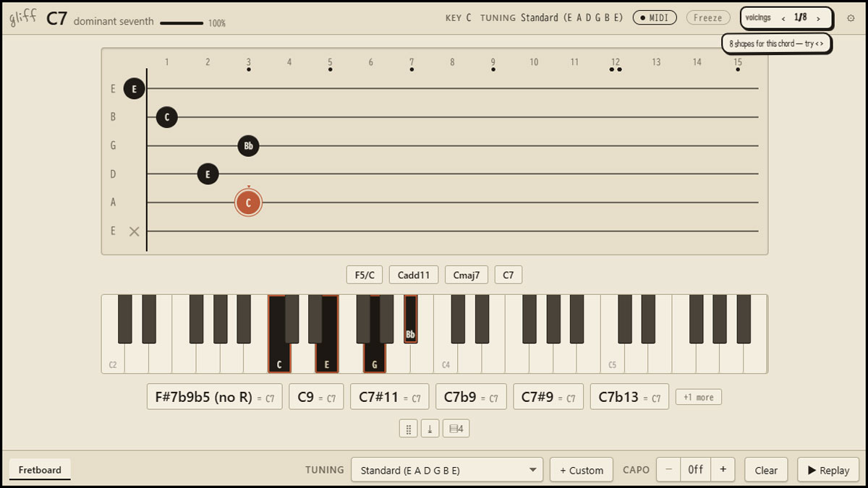Click the muted X on low E string
The image size is (868, 488).
[x=134, y=231]
